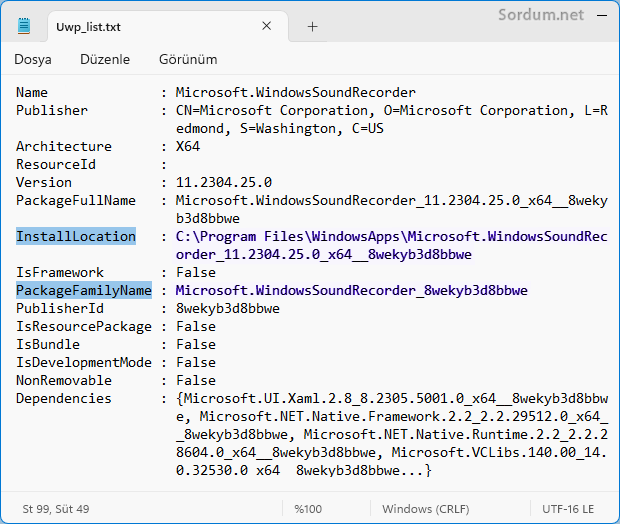Viewport: 620px width, 524px height.
Task: Click the False value beside IsBundle
Action: (x=196, y=344)
